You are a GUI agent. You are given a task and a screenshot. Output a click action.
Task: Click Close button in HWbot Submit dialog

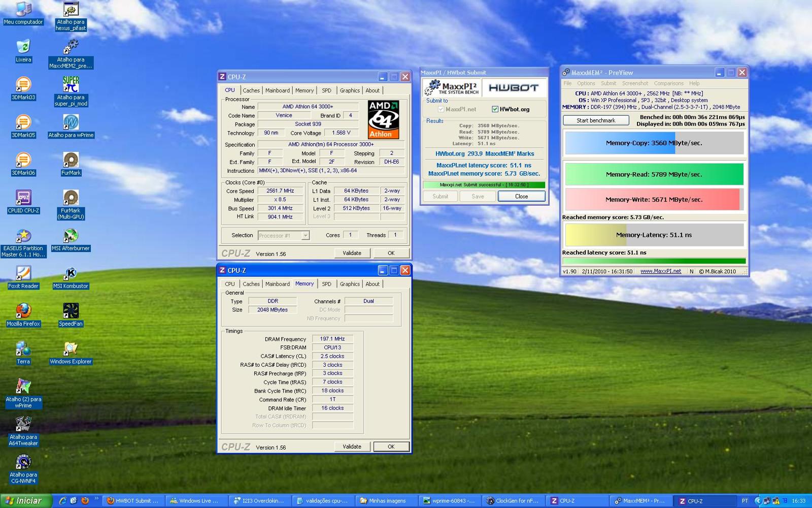521,197
